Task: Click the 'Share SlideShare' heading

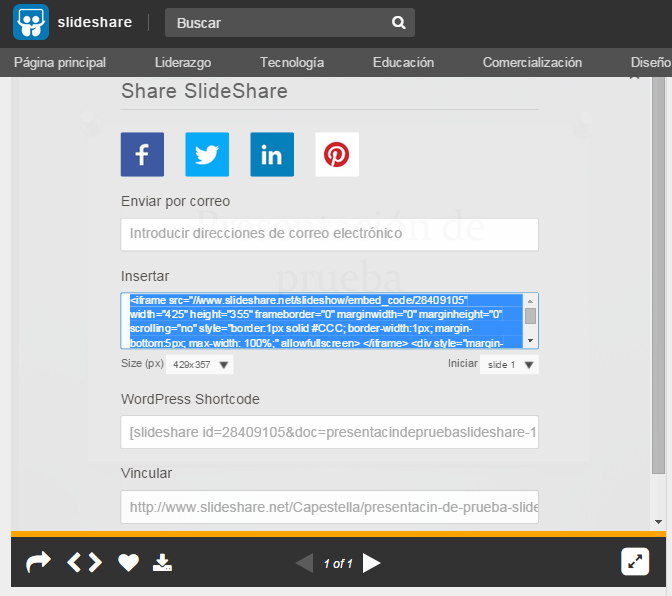Action: point(204,91)
